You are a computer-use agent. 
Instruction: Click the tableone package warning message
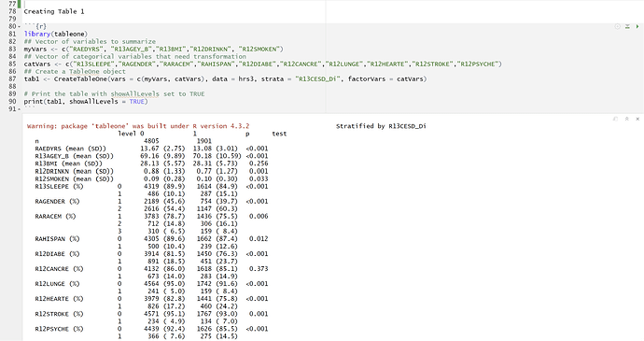138,126
